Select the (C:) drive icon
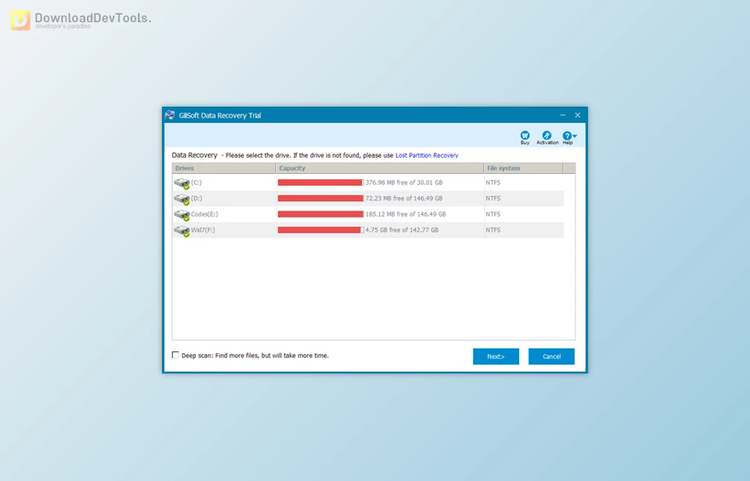This screenshot has height=481, width=750. coord(182,183)
